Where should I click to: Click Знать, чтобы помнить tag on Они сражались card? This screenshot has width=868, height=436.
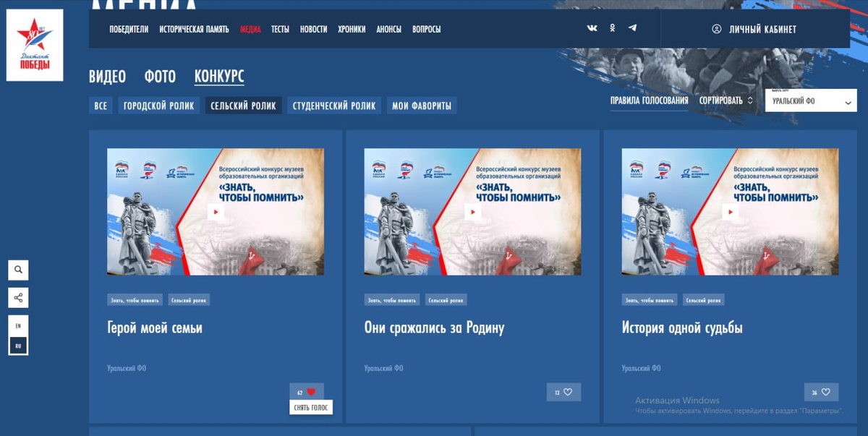392,300
